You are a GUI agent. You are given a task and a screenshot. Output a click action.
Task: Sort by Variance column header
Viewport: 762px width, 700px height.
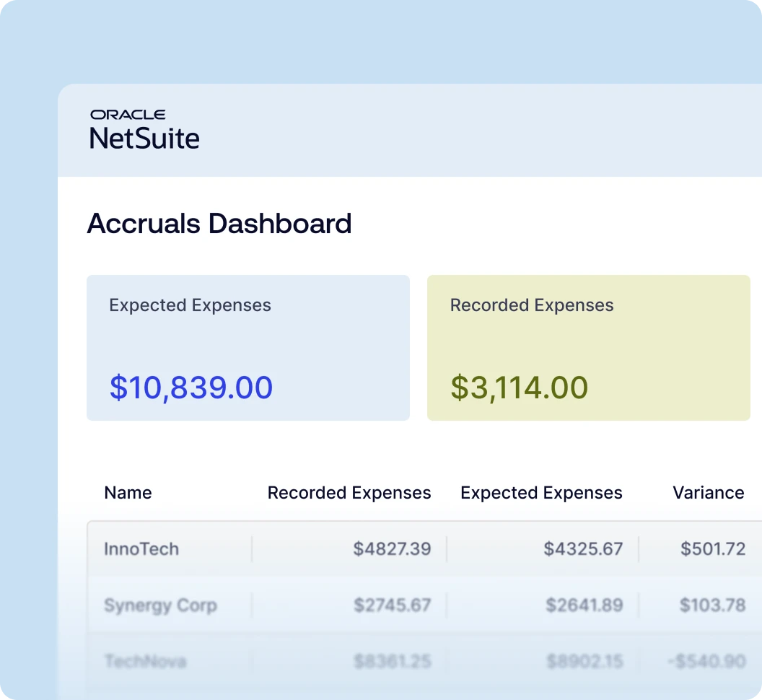[x=708, y=493]
